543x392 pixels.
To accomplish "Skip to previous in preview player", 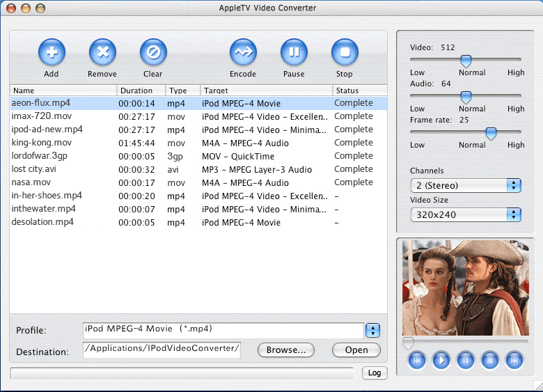I will tap(417, 361).
